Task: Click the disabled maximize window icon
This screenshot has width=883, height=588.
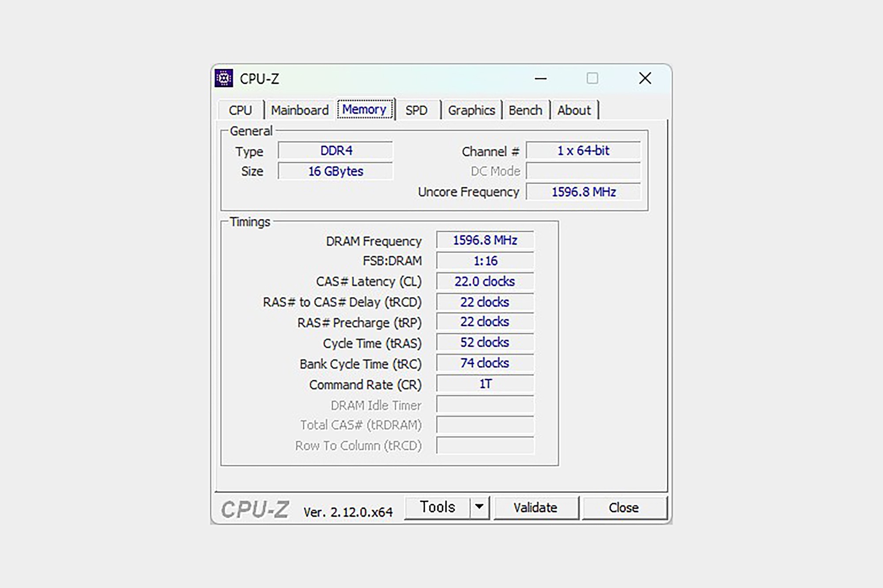Action: tap(592, 79)
